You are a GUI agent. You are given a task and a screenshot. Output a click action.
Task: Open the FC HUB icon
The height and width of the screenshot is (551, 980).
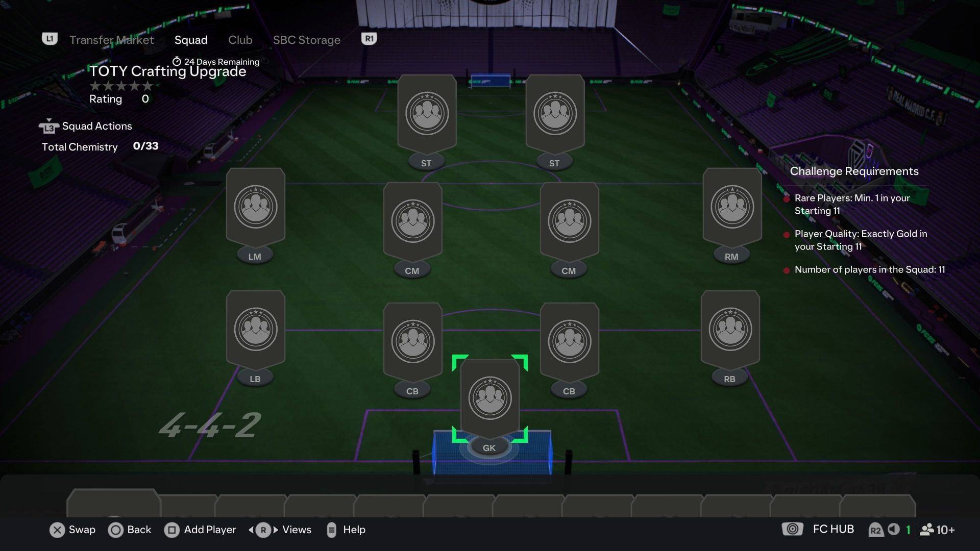(818, 530)
